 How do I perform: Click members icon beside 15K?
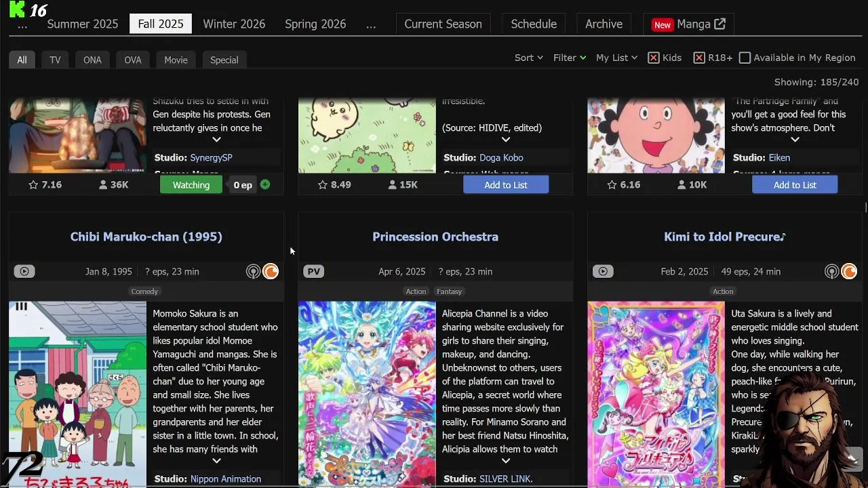(x=393, y=184)
